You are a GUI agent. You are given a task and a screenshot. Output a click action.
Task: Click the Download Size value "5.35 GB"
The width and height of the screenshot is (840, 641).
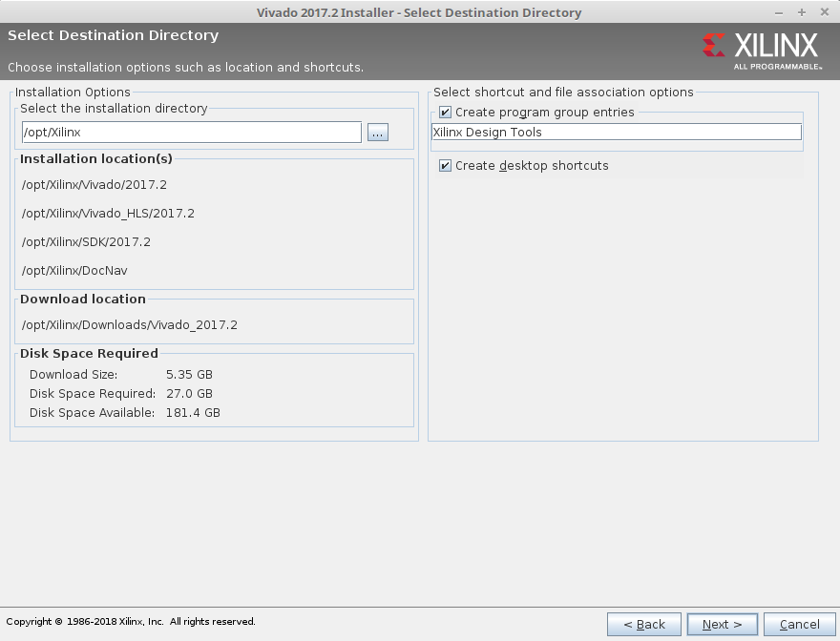point(189,374)
